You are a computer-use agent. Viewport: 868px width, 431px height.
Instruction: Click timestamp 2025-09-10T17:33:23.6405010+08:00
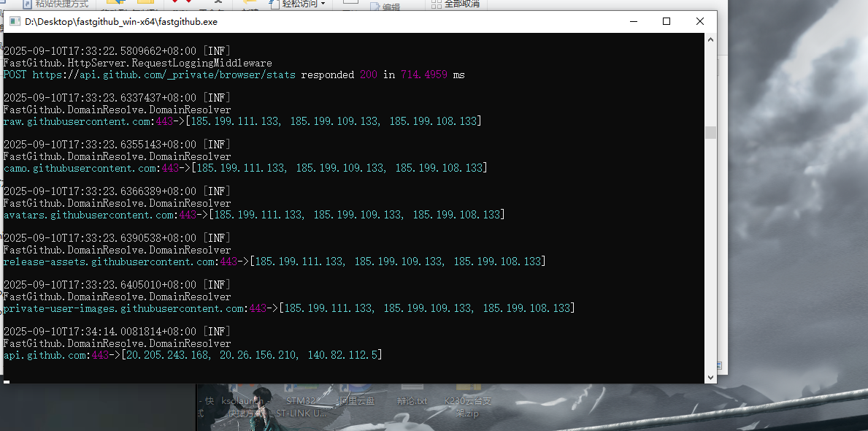(x=100, y=285)
